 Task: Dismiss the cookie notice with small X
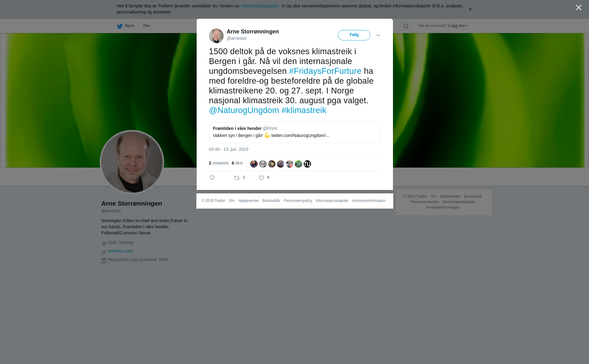[x=470, y=9]
